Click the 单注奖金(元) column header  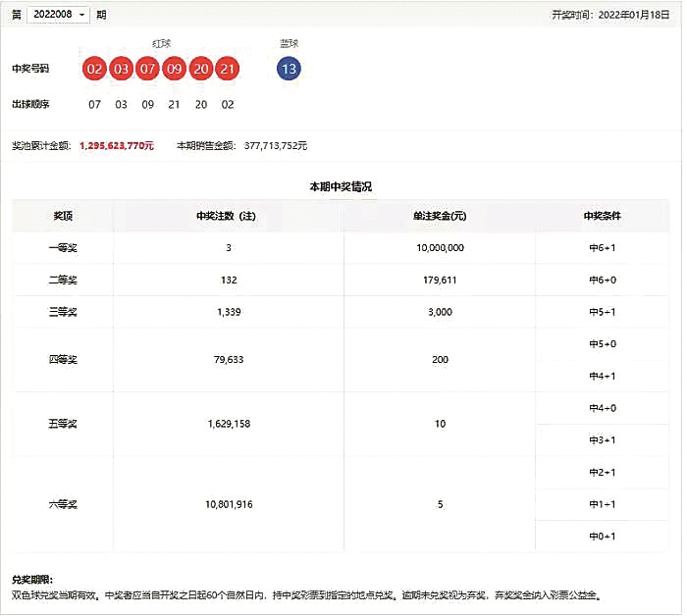pyautogui.click(x=440, y=216)
